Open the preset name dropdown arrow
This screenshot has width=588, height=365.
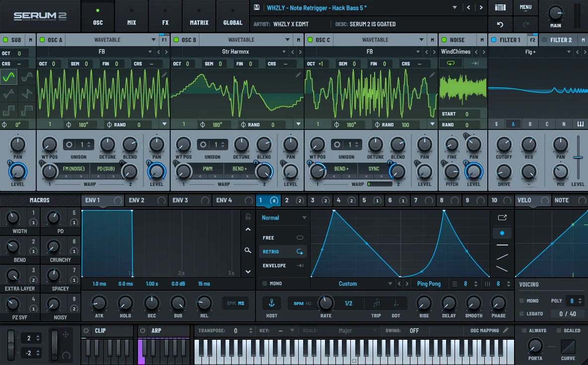point(455,7)
